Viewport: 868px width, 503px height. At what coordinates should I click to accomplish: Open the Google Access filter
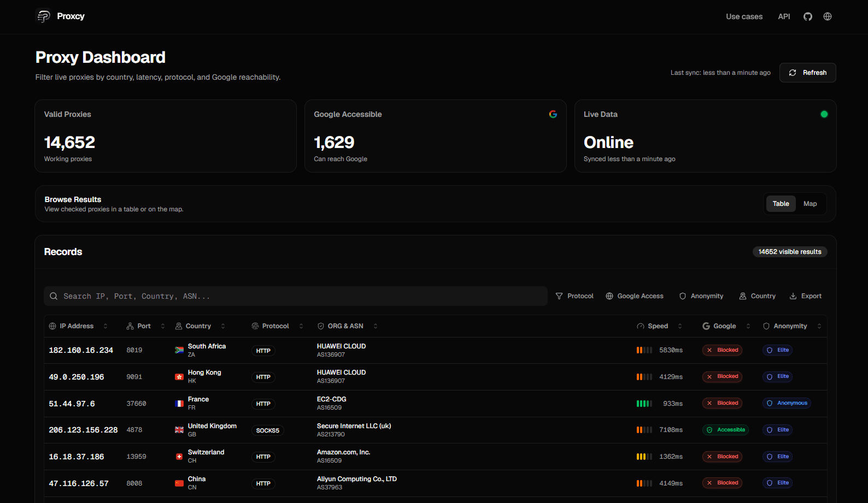[635, 296]
